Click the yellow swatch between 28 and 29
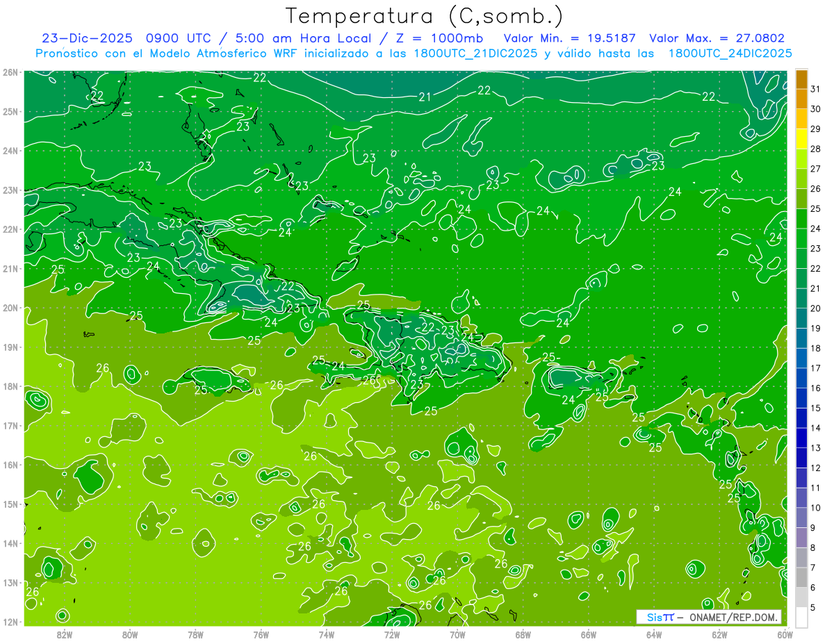 pyautogui.click(x=801, y=140)
